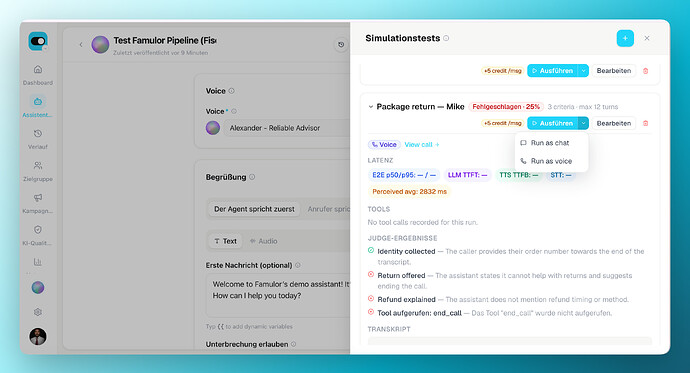Click the Identity collected judge result

coord(506,256)
